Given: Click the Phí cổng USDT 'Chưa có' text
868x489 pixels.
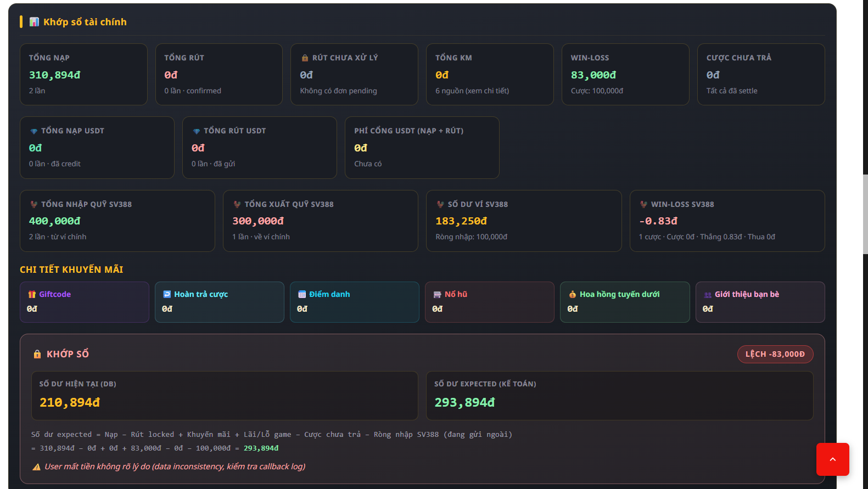Looking at the screenshot, I should [x=368, y=164].
